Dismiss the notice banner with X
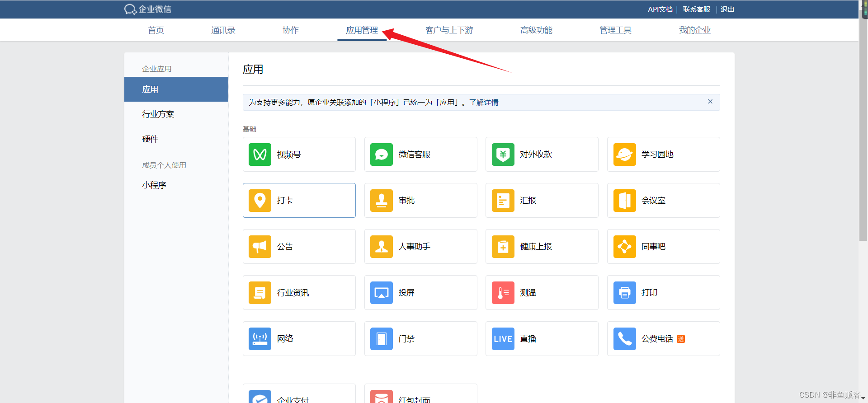Screen dimensions: 868x403 click(x=710, y=102)
